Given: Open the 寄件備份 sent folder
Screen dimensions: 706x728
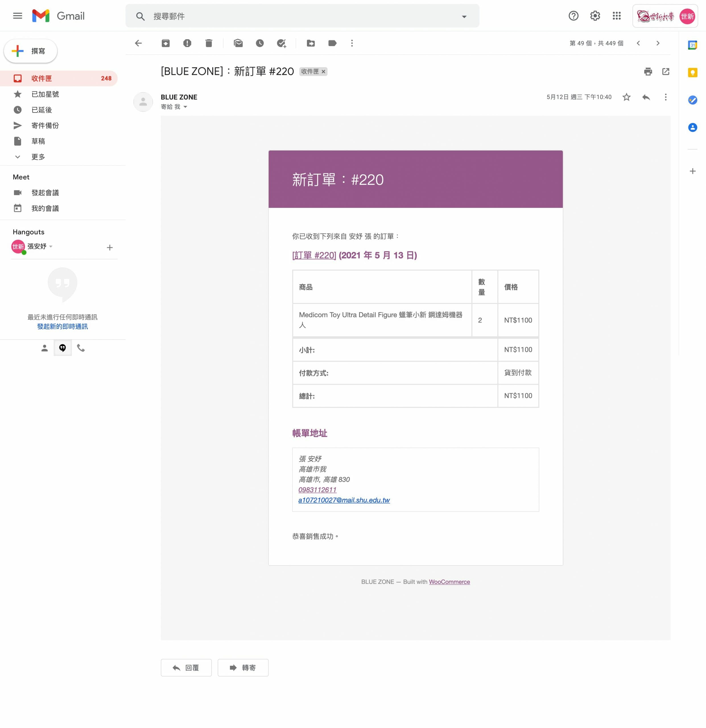Looking at the screenshot, I should point(45,125).
